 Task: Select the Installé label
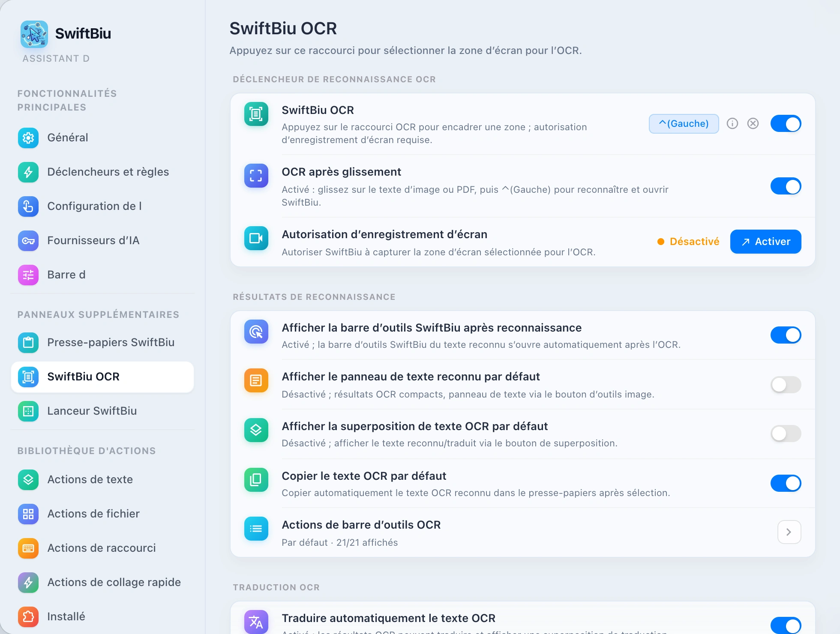(66, 616)
